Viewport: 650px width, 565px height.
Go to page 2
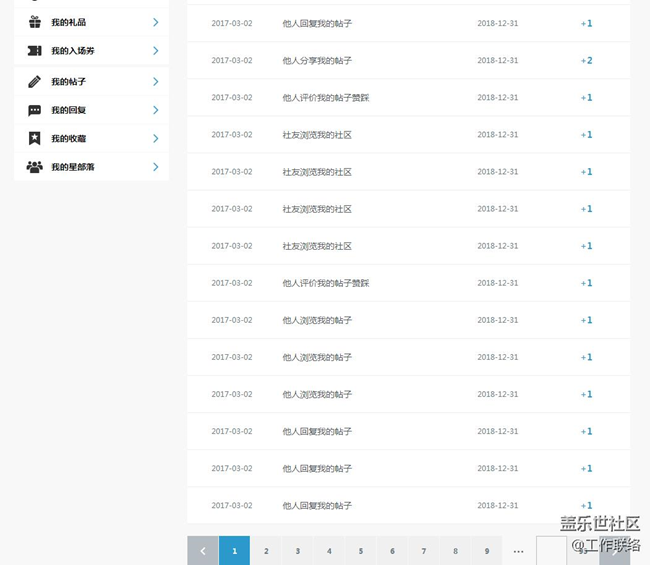click(x=266, y=550)
